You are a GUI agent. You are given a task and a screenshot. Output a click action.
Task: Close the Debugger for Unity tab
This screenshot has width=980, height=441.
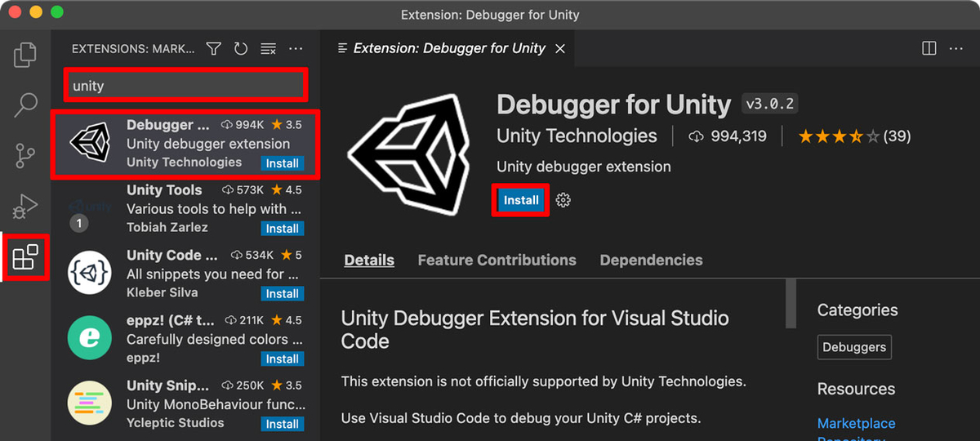pos(560,48)
